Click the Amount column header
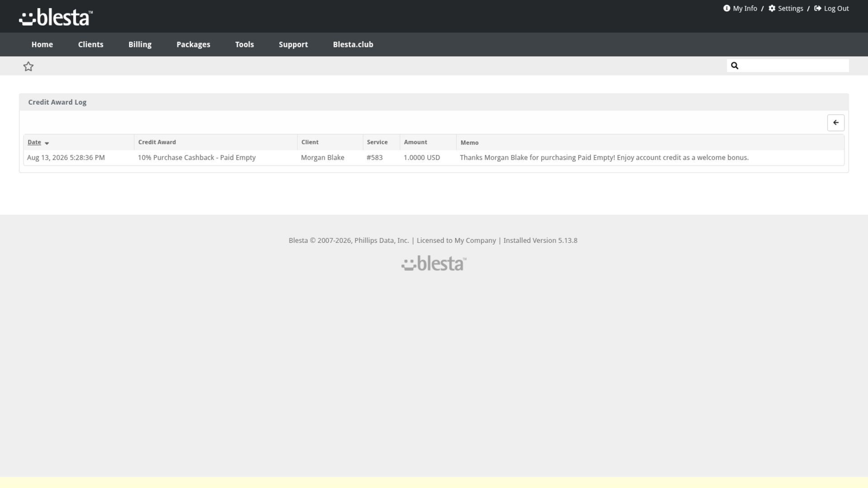This screenshot has height=488, width=868. coord(415,142)
